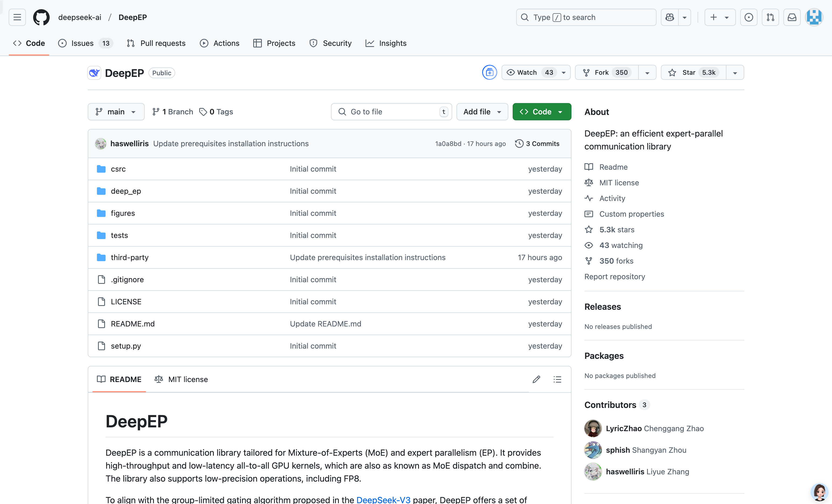This screenshot has width=832, height=504.
Task: Open the 0 Tags link
Action: [216, 111]
